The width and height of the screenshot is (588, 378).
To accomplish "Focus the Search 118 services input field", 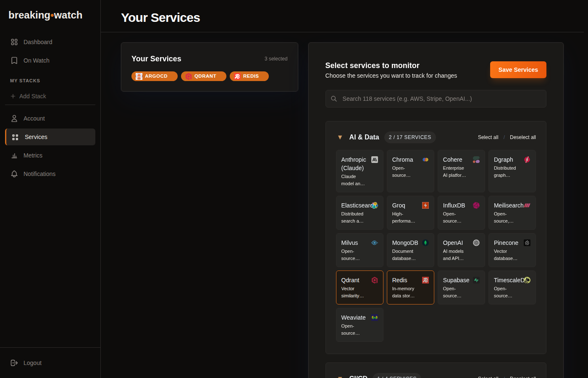I will pyautogui.click(x=436, y=99).
